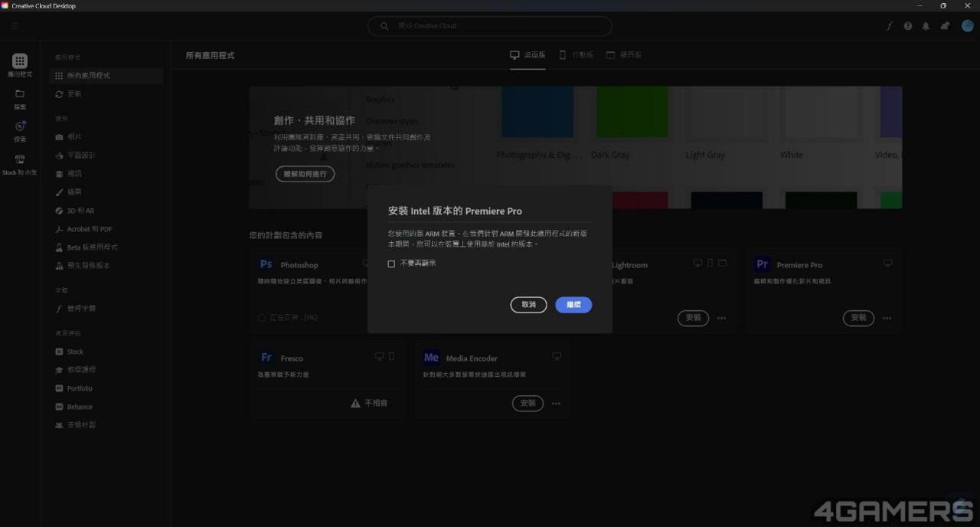Open the 檔案 folder icon in left rail
This screenshot has height=527, width=980.
20,93
